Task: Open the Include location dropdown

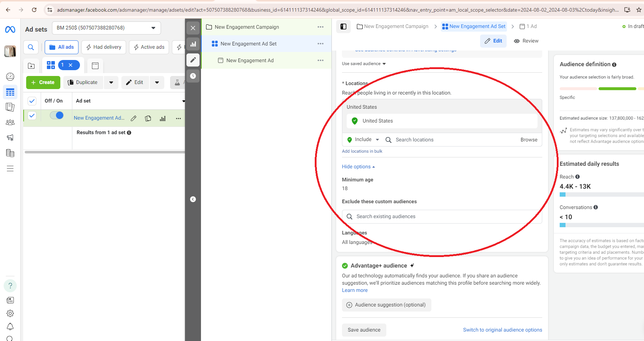Action: click(363, 140)
